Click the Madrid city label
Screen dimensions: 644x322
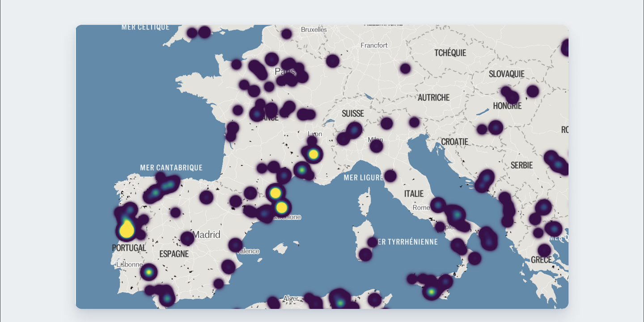pyautogui.click(x=206, y=235)
